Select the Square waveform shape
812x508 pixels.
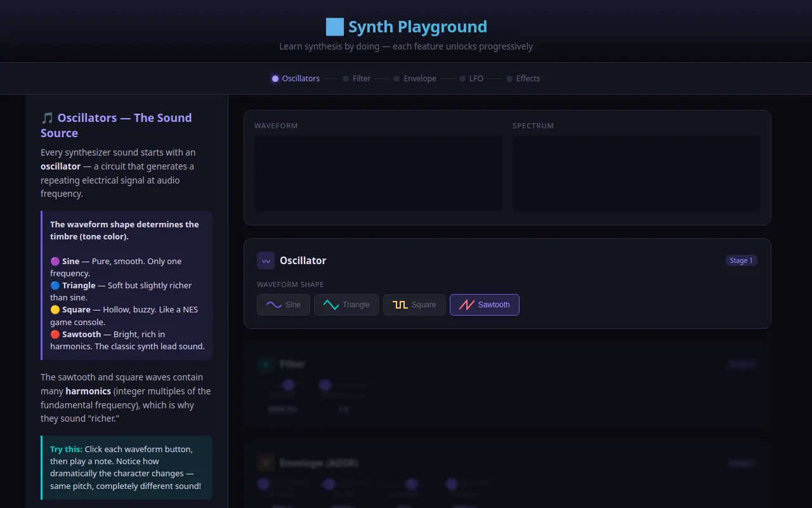[x=414, y=305]
